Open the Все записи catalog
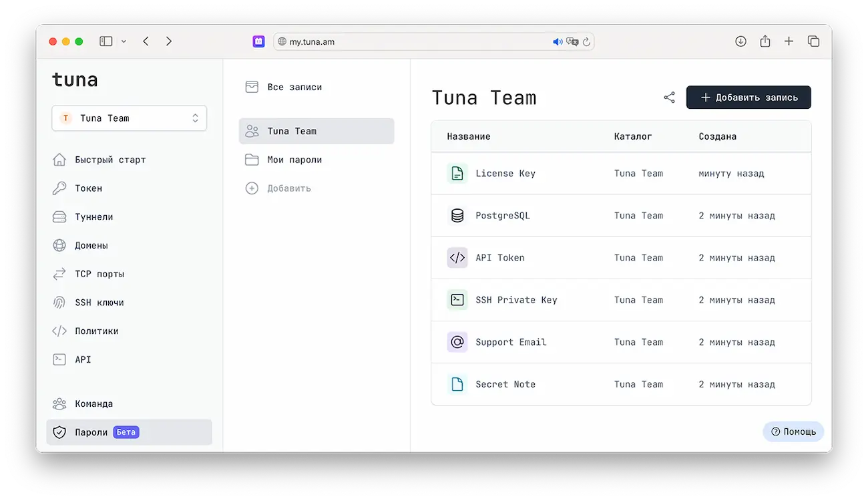The width and height of the screenshot is (868, 501). [294, 88]
